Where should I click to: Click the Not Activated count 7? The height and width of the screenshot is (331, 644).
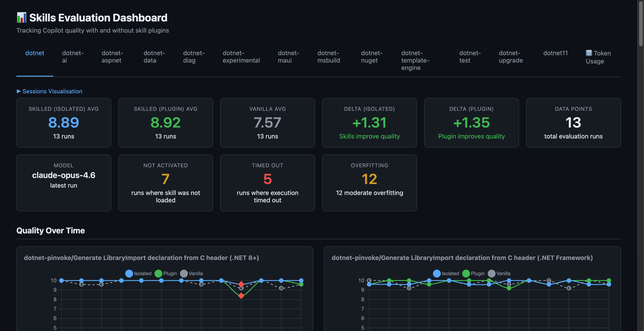(x=165, y=179)
